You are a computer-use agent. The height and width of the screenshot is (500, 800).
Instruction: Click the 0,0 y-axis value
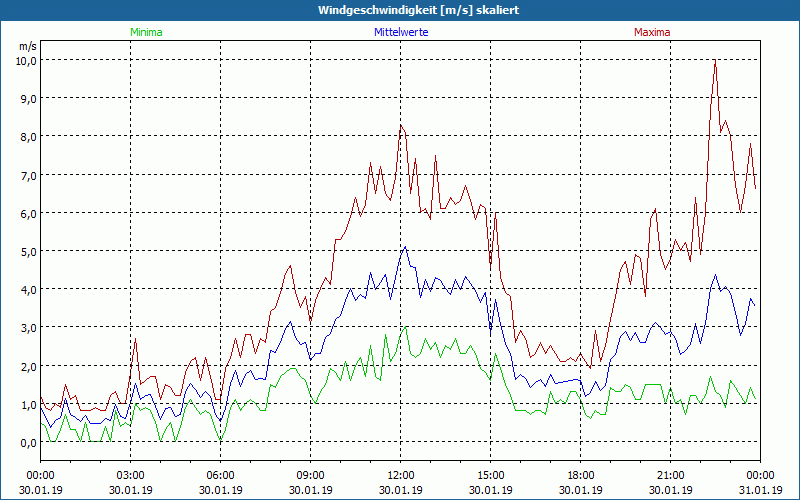pyautogui.click(x=29, y=443)
